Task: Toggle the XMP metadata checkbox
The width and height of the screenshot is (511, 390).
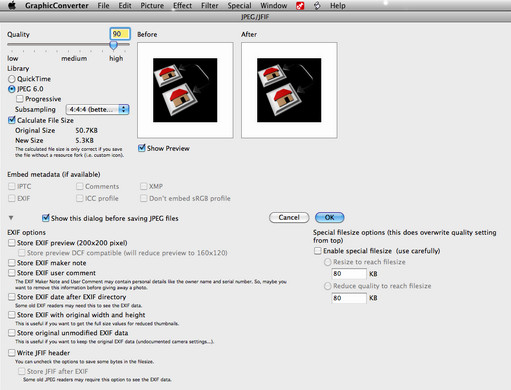Action: pos(144,186)
